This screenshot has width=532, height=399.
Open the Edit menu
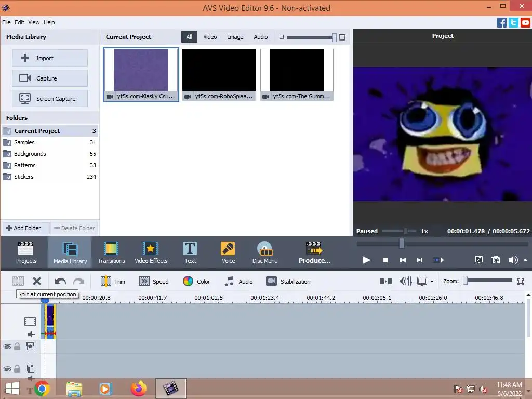pos(19,22)
